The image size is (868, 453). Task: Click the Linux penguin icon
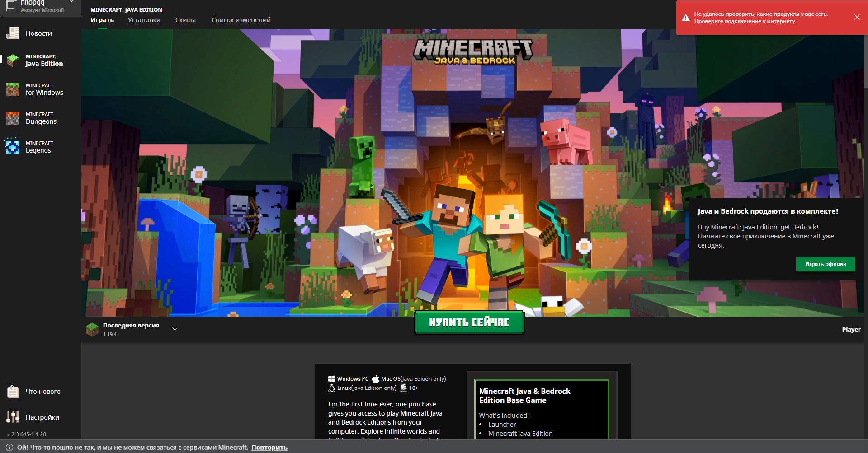click(332, 388)
